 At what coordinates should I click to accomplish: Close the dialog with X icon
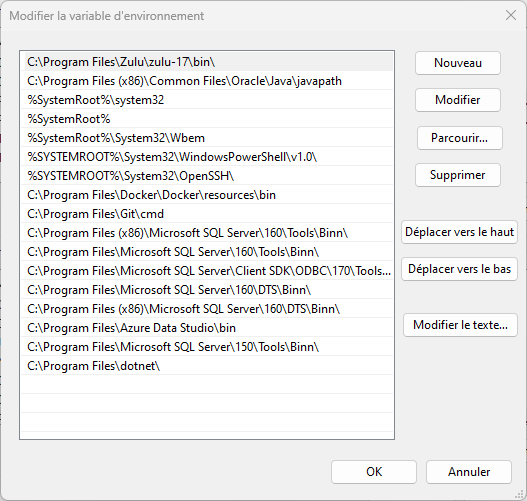coord(511,15)
